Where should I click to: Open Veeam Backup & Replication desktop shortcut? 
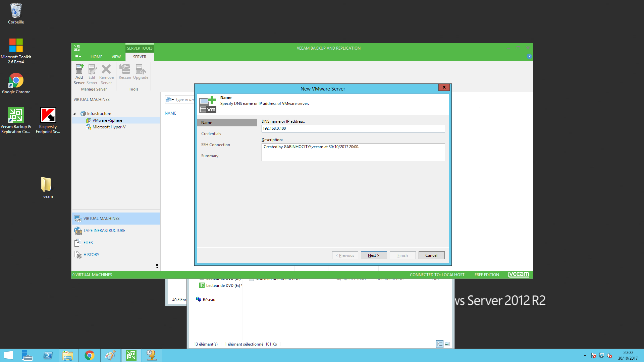pos(16,120)
